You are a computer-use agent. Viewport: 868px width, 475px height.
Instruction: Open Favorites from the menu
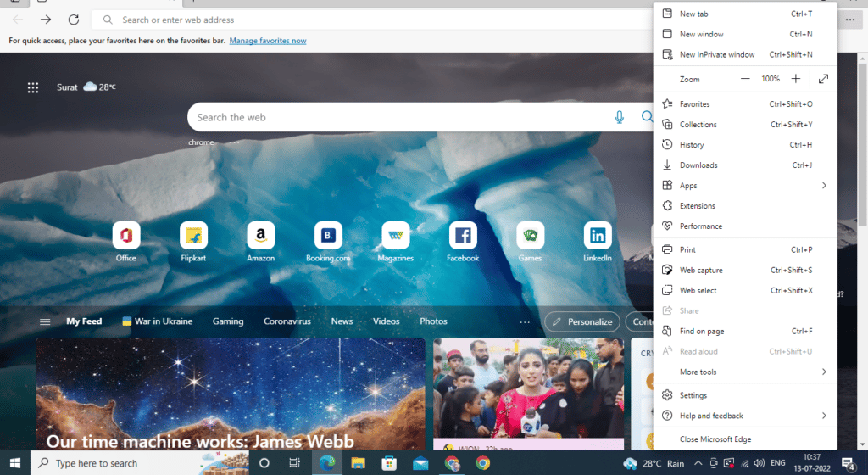(x=745, y=104)
